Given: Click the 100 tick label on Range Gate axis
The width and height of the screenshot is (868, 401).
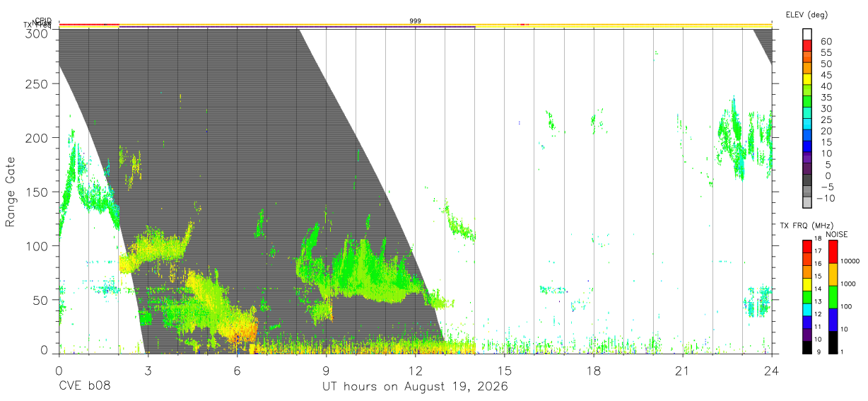Looking at the screenshot, I should tap(37, 246).
